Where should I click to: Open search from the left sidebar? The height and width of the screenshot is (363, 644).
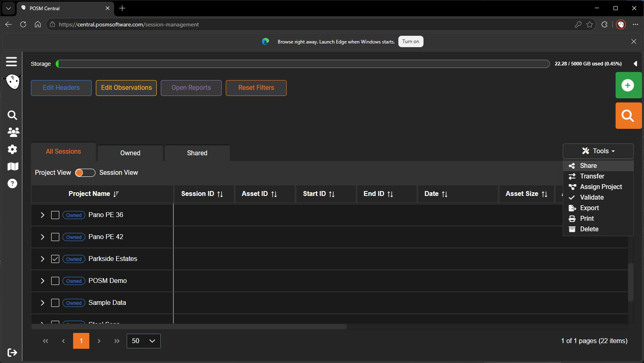[x=12, y=115]
